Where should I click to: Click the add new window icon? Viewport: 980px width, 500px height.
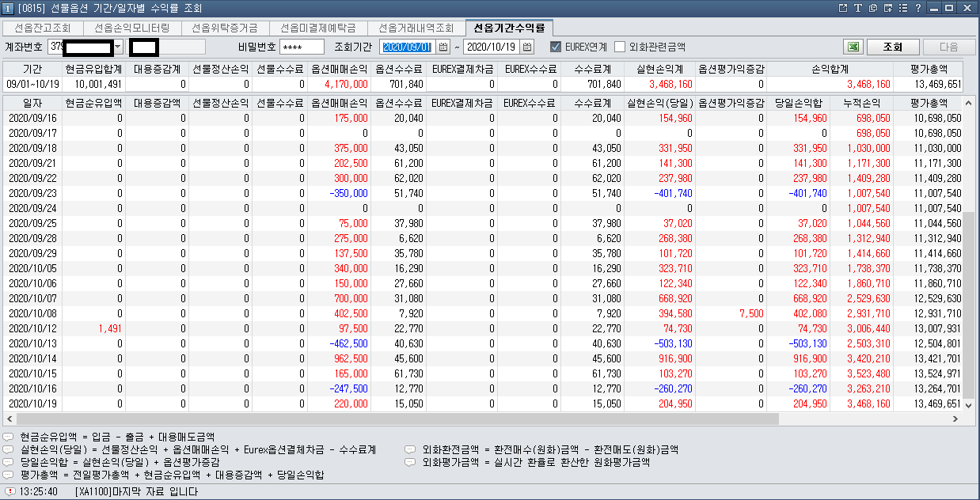(887, 8)
